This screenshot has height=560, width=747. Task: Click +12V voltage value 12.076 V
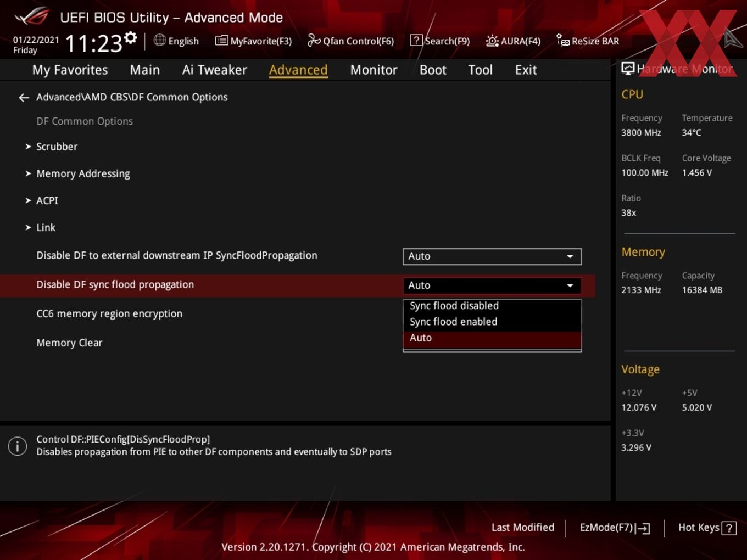pyautogui.click(x=639, y=407)
